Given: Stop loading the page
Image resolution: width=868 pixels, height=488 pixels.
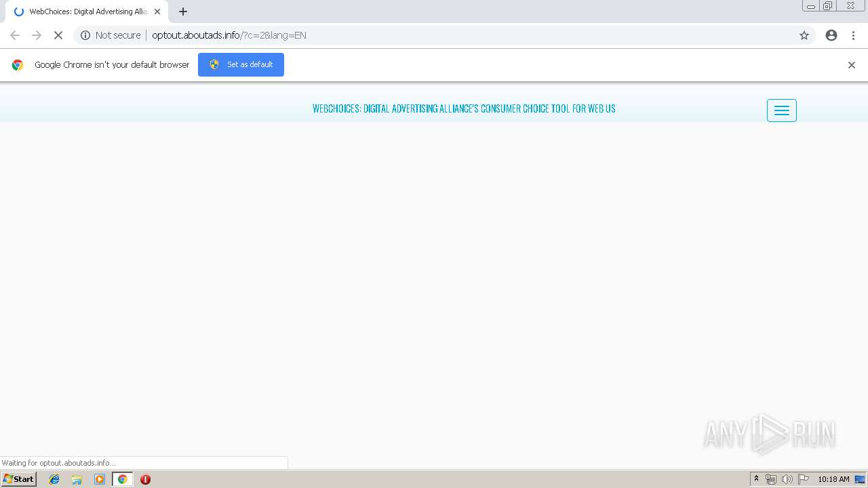Looking at the screenshot, I should point(58,35).
